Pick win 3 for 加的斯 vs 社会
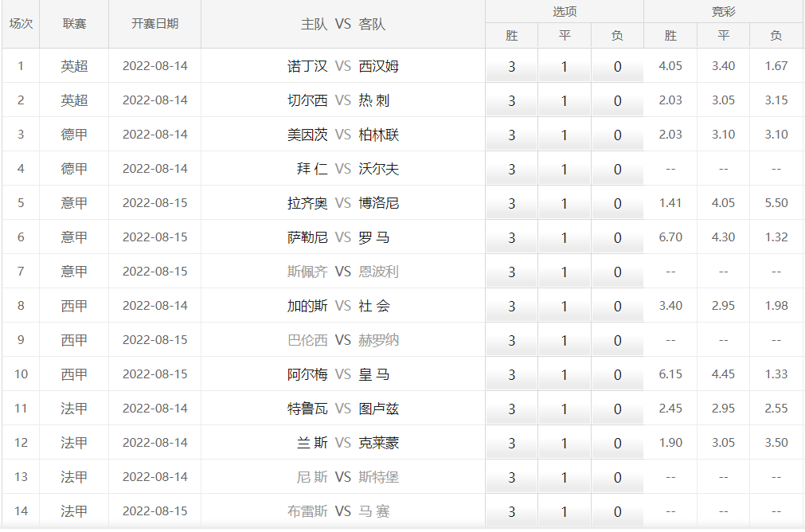Viewport: 805px width, 532px height. tap(511, 306)
